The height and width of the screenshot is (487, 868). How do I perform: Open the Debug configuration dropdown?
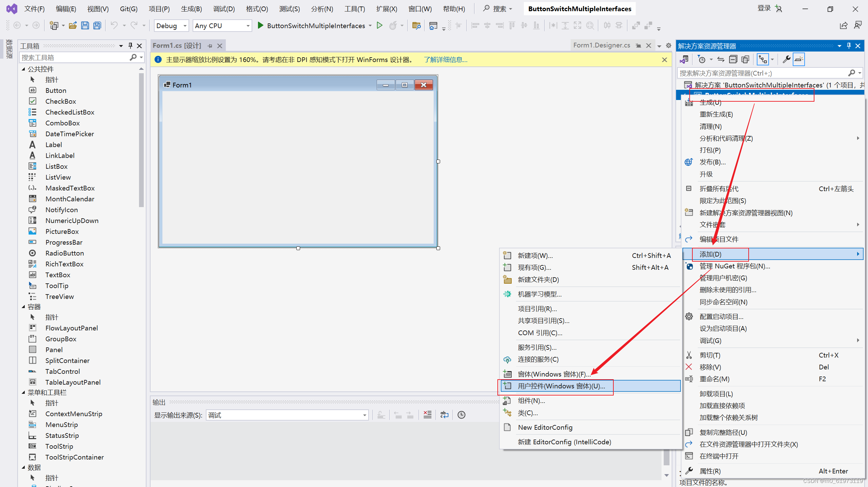pyautogui.click(x=184, y=25)
